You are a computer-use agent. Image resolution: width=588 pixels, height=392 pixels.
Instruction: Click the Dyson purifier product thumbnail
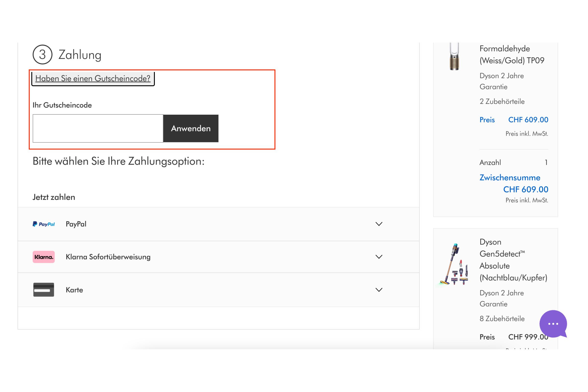point(454,57)
